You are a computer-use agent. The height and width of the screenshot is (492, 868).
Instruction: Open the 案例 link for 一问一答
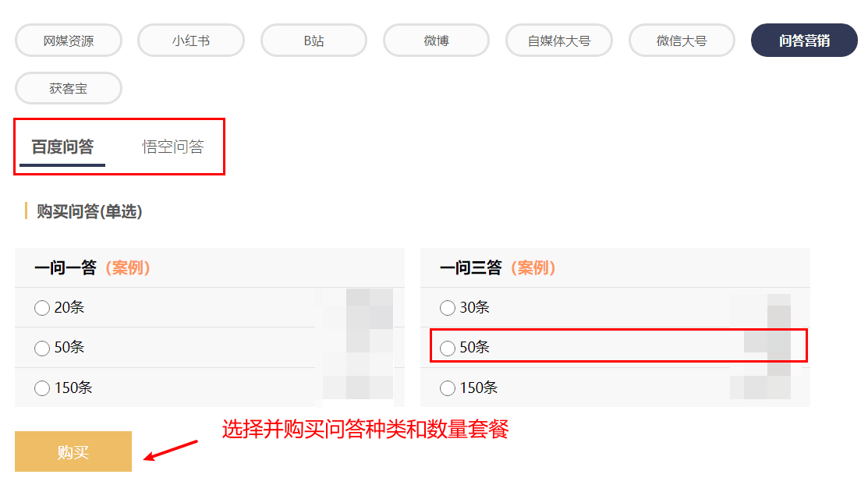(x=127, y=268)
